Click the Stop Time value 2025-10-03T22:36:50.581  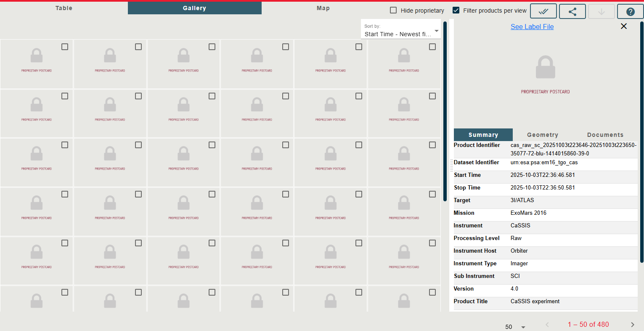coord(543,188)
